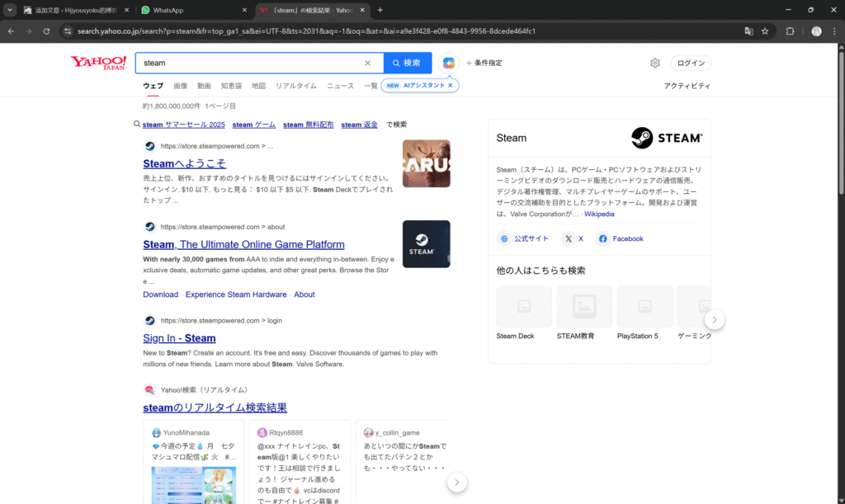Select the ウェブ search tab
The width and height of the screenshot is (845, 504).
coord(153,86)
